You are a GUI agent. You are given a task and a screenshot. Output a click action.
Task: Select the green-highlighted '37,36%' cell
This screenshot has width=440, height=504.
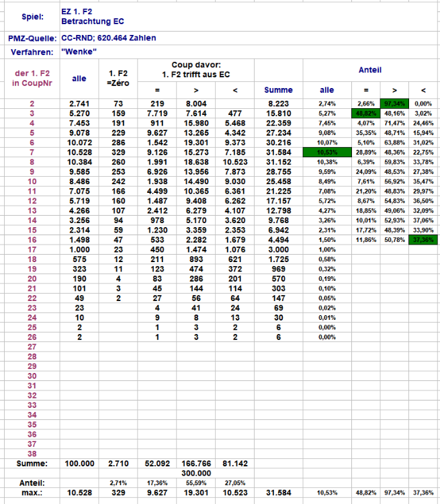pos(423,240)
